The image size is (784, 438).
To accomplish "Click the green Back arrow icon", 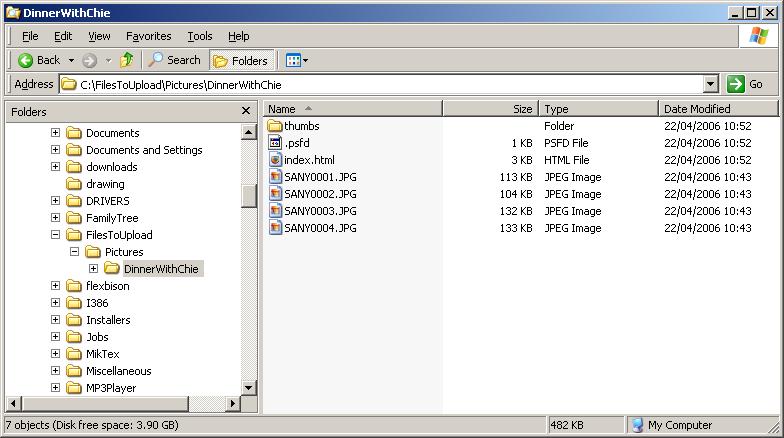I will click(x=25, y=60).
